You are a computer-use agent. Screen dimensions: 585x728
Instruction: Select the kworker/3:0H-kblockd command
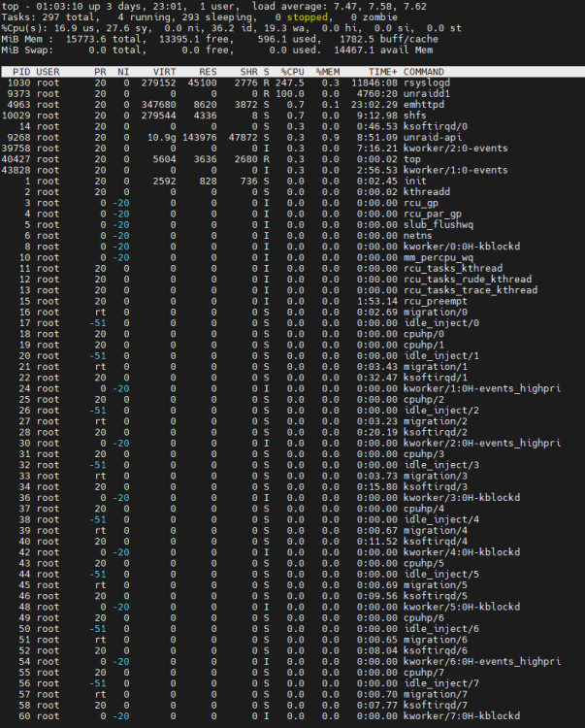click(x=462, y=498)
